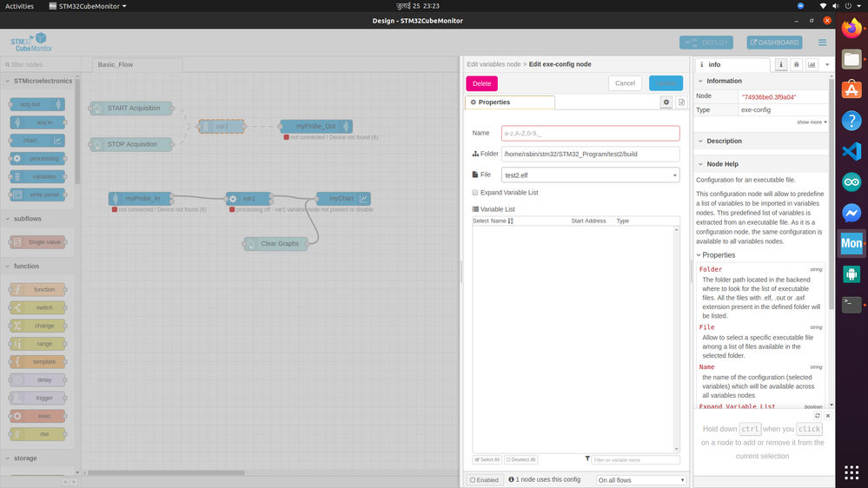
Task: Open STM32CubeMonitor app menu in top bar
Action: (88, 6)
